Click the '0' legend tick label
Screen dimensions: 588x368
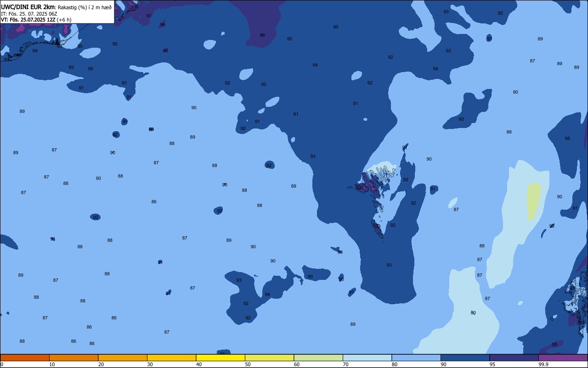(x=2, y=364)
